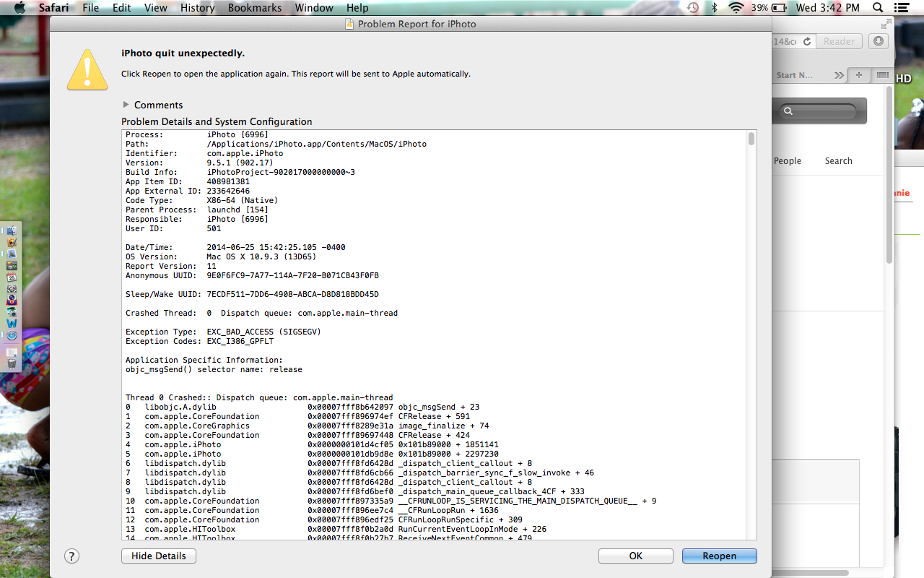
Task: Click the Search link on the webpage
Action: pos(838,161)
